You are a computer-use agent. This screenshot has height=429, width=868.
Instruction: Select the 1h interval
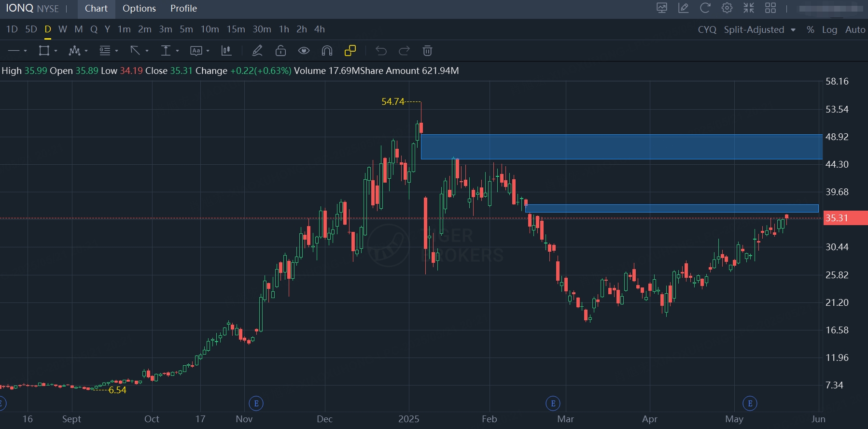coord(284,29)
